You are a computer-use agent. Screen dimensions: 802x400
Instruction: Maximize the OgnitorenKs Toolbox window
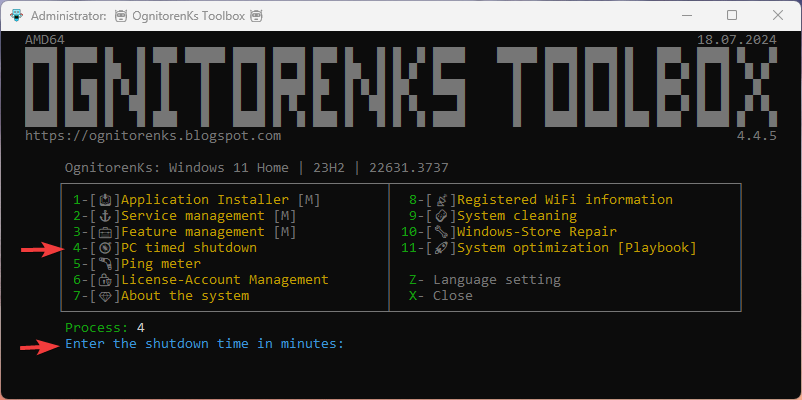tap(732, 15)
